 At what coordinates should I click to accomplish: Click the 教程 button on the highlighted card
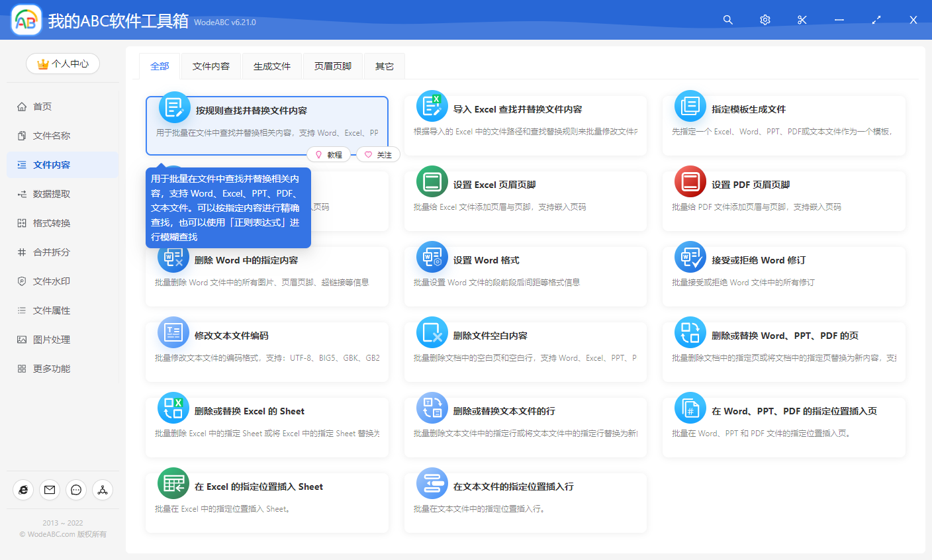click(x=329, y=154)
